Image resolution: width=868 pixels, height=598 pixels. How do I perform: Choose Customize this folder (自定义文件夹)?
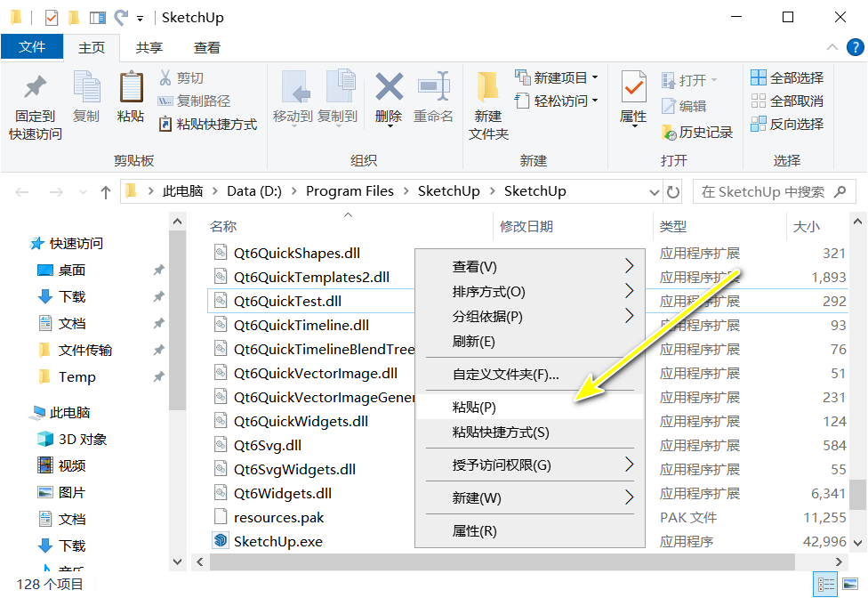point(530,375)
